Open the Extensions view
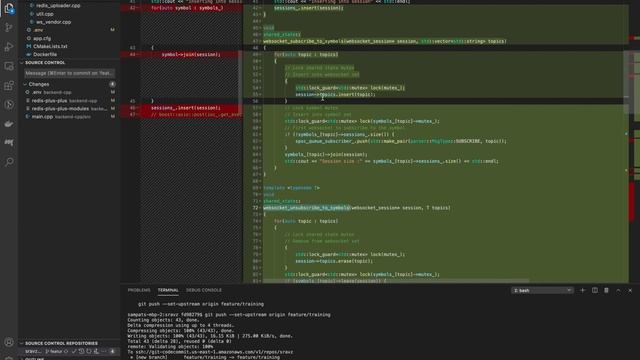This screenshot has height=360, width=640. click(x=9, y=85)
